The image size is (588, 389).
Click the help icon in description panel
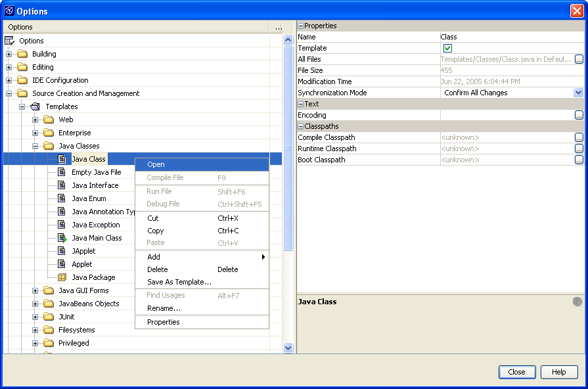tap(577, 302)
